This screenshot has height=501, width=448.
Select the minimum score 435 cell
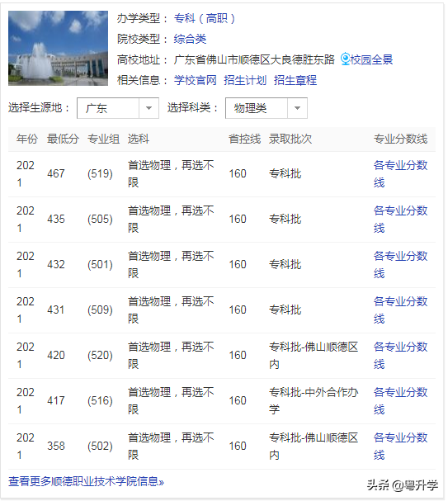click(x=56, y=220)
